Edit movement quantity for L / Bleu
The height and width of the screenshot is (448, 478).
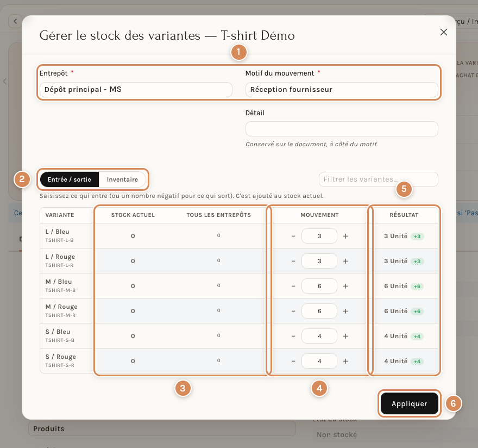(x=319, y=236)
